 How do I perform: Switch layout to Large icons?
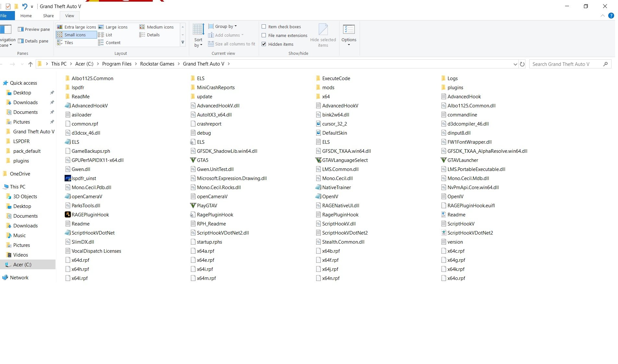pyautogui.click(x=113, y=27)
